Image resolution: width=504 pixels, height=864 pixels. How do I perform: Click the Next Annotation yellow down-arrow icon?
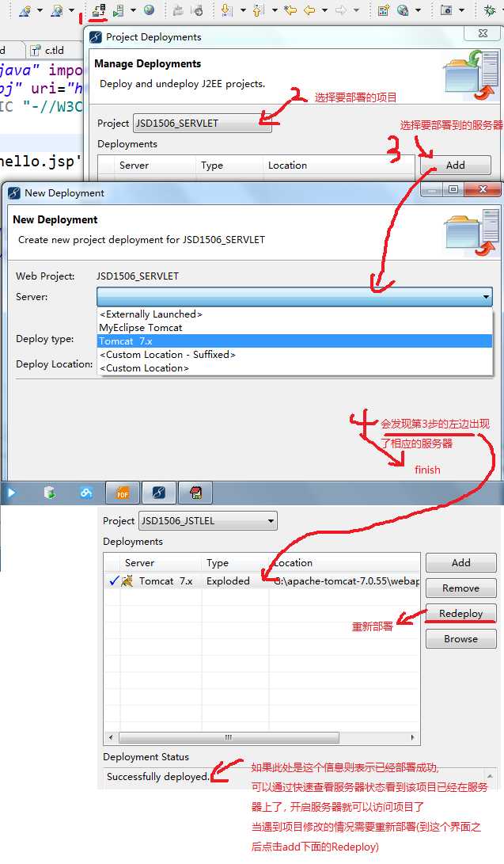226,10
